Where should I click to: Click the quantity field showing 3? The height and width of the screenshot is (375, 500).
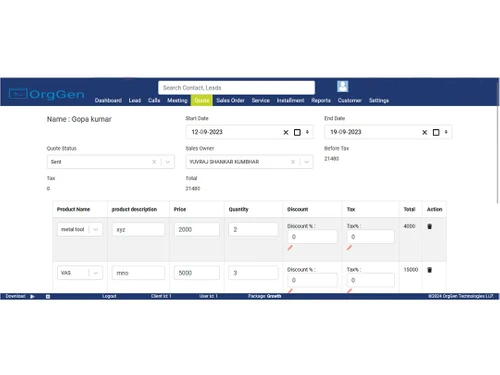point(253,273)
